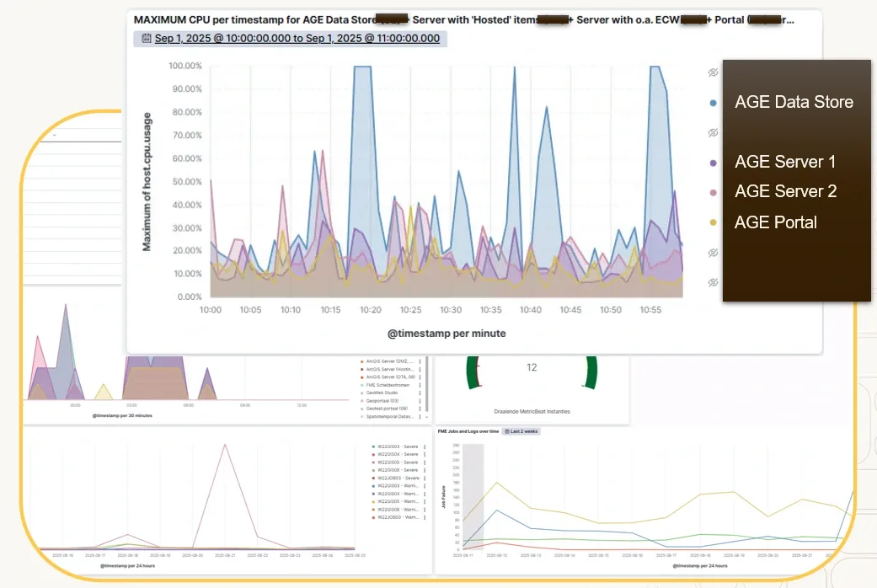Toggle the topmost hidden-series eye icon

coord(713,72)
